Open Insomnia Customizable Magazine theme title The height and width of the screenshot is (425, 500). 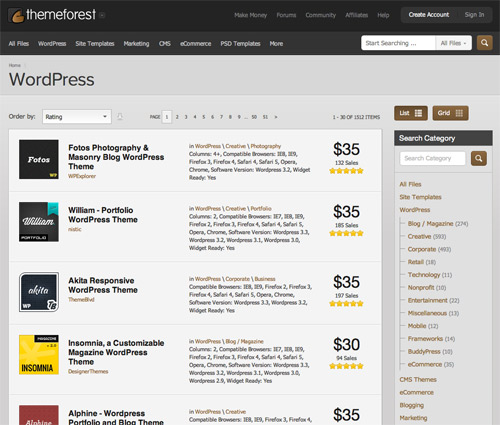[116, 352]
